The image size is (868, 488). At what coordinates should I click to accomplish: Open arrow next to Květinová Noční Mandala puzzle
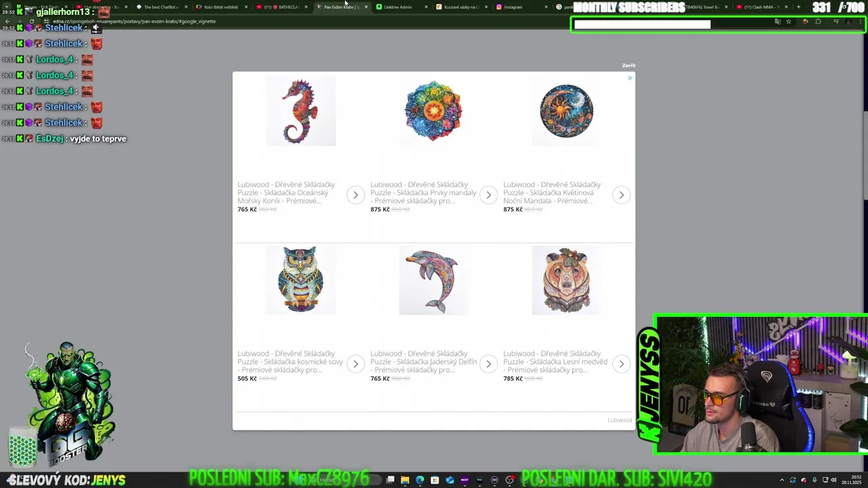click(621, 195)
